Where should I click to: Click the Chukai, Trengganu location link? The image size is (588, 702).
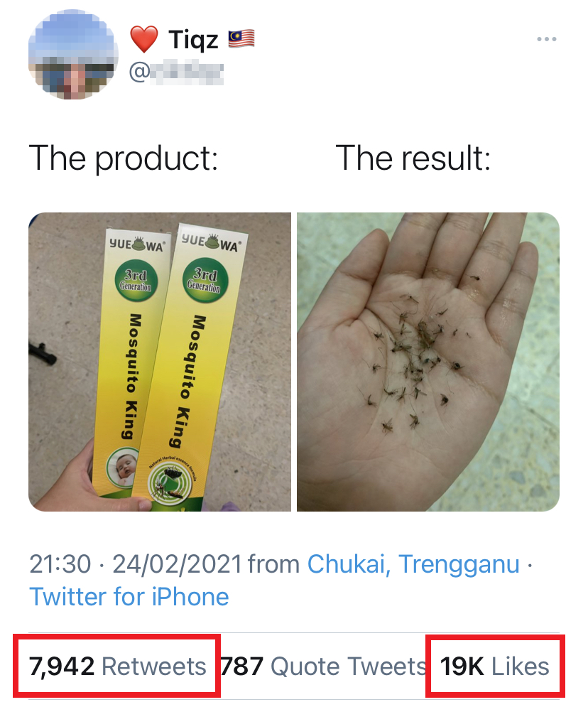tap(413, 563)
